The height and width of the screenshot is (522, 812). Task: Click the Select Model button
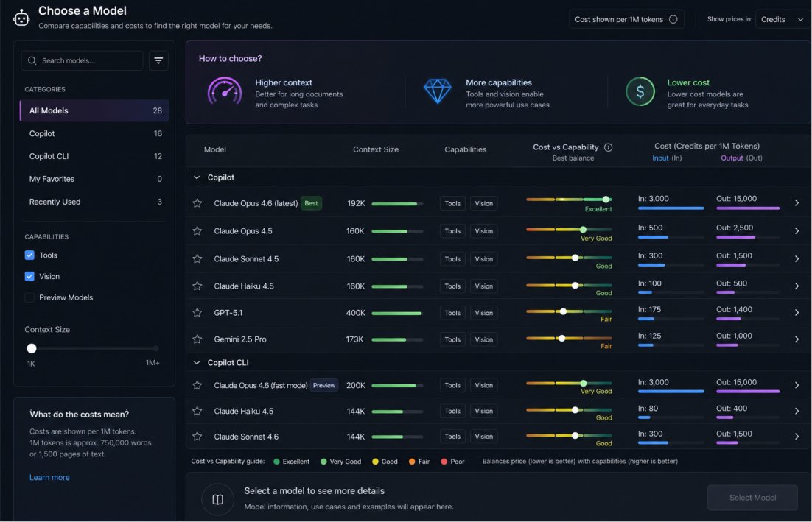[x=752, y=498]
